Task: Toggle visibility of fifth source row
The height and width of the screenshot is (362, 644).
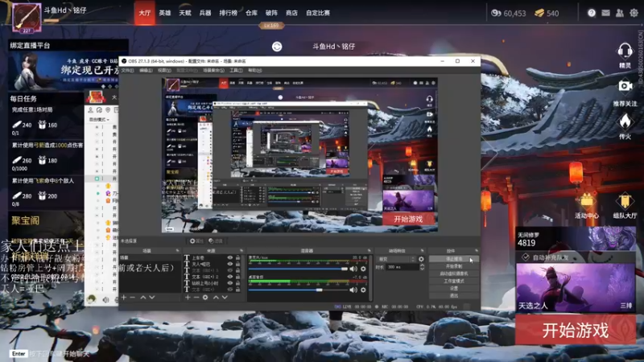Action: (x=230, y=283)
